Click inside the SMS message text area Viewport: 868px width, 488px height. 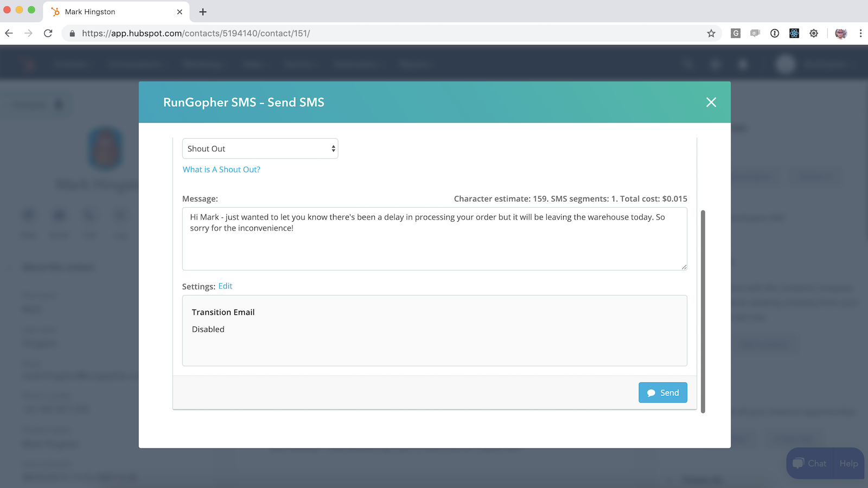[x=434, y=239]
